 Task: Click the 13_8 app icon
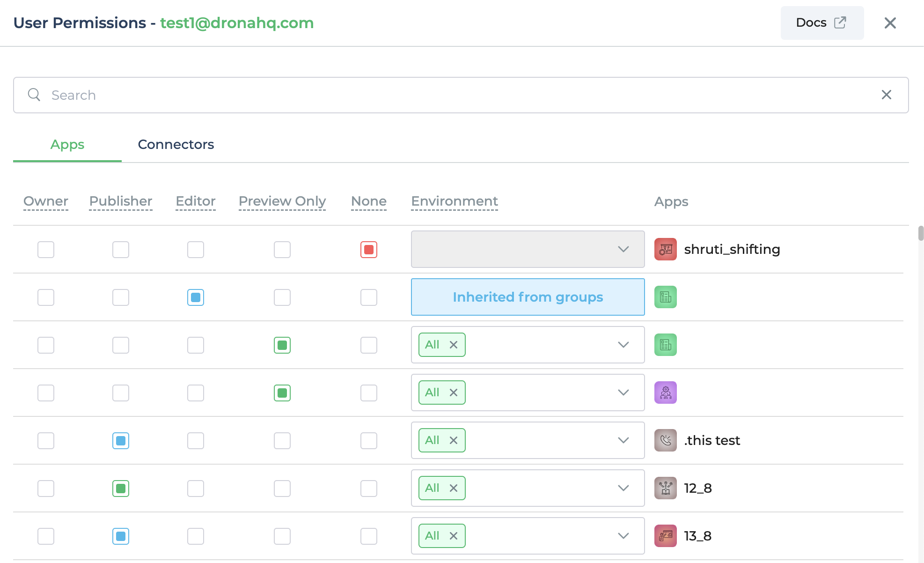point(666,535)
